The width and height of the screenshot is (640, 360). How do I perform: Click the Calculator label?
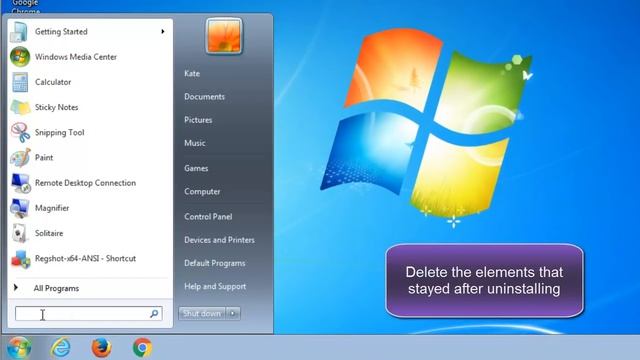tap(53, 82)
